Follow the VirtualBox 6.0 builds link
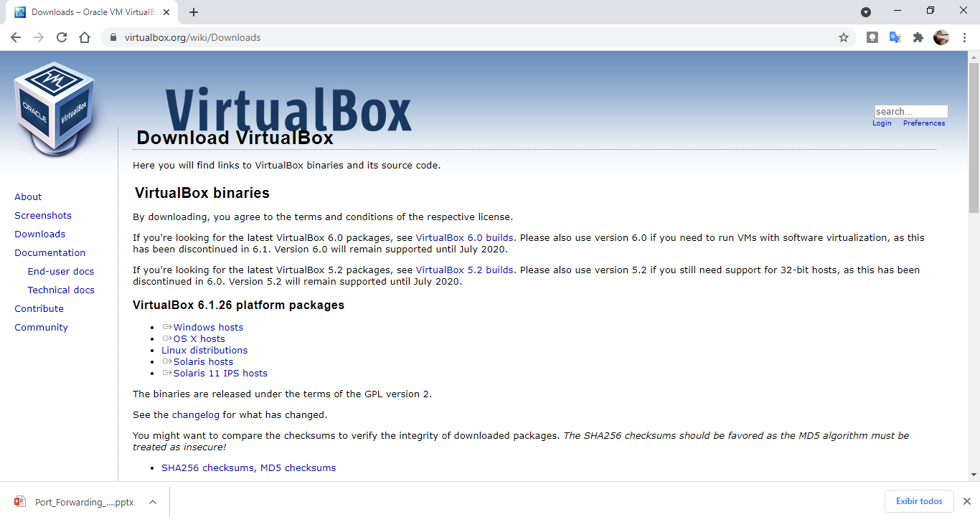The height and width of the screenshot is (522, 980). (x=464, y=237)
